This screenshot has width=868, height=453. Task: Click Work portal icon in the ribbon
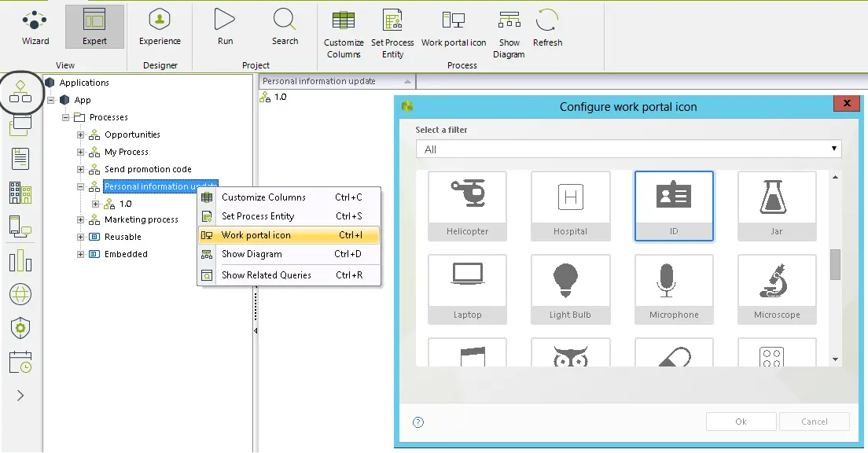[454, 29]
